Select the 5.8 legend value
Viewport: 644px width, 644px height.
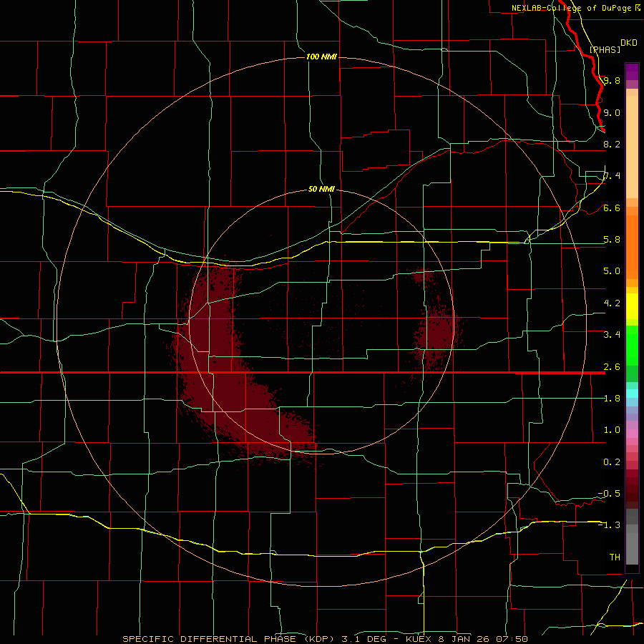(612, 239)
